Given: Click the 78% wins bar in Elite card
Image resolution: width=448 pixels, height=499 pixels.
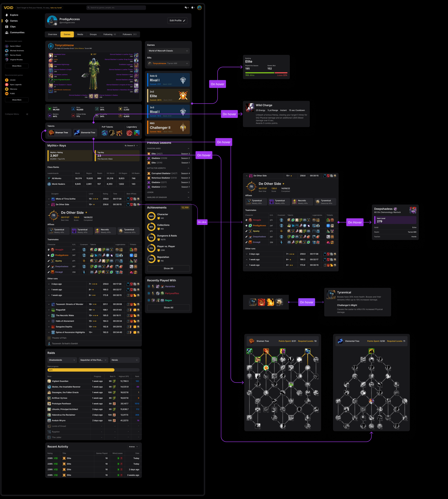Looking at the screenshot, I should pos(260,73).
